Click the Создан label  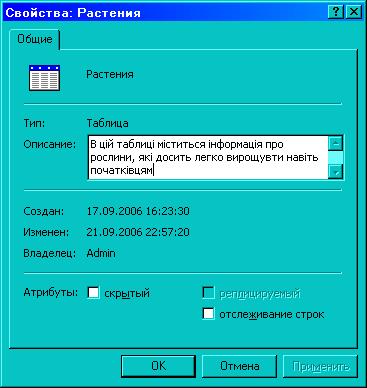43,211
